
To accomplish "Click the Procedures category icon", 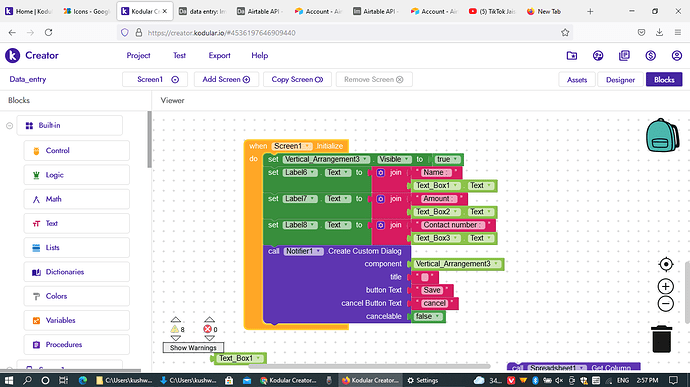I will click(x=36, y=345).
